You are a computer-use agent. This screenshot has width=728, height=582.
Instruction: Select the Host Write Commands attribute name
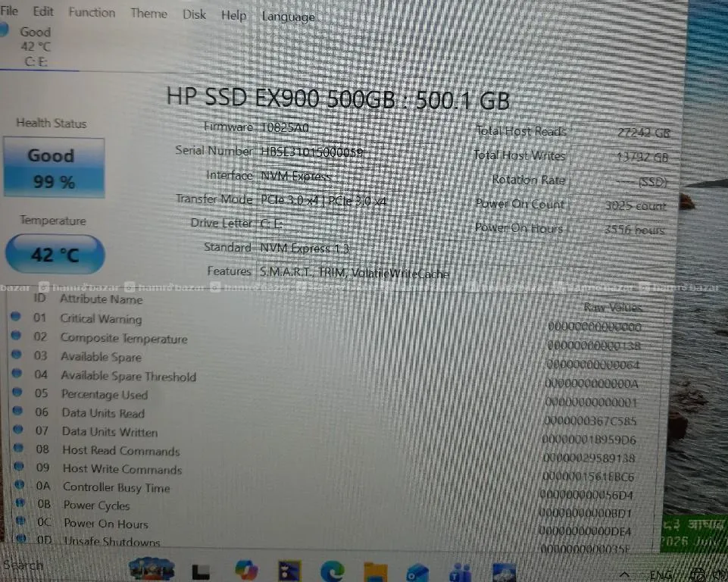tap(123, 468)
